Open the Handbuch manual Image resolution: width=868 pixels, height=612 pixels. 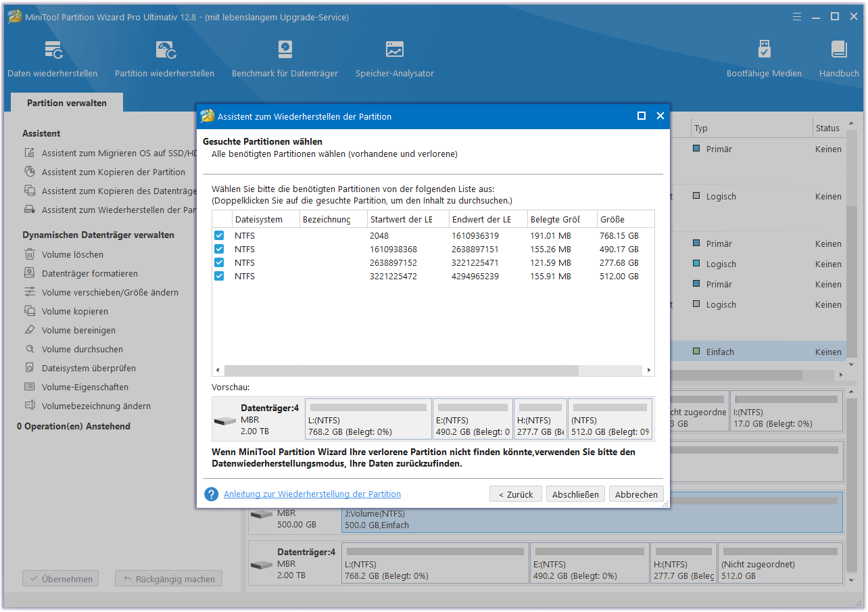point(839,60)
